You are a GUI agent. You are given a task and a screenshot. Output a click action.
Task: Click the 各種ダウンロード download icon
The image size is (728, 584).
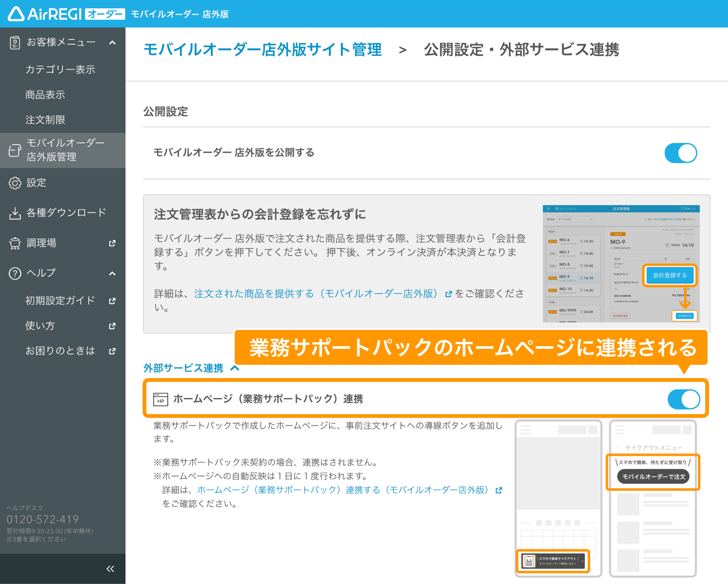(x=15, y=213)
